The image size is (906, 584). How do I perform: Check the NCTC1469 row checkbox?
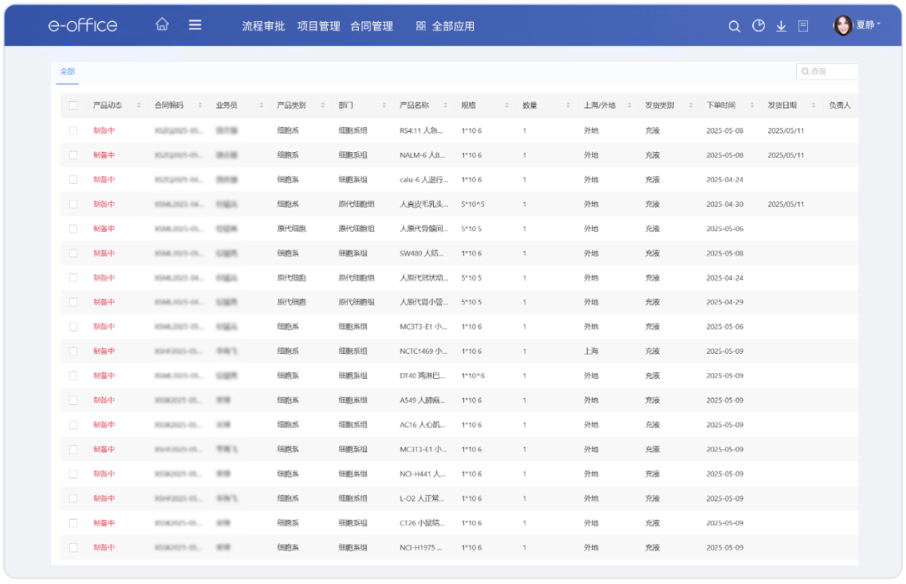tap(73, 351)
